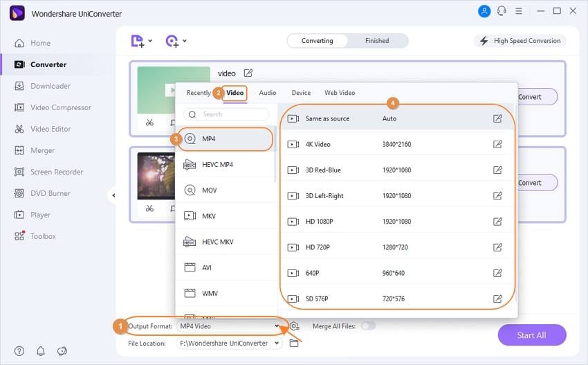588x365 pixels.
Task: Edit the 4K Video preset
Action: click(x=497, y=144)
